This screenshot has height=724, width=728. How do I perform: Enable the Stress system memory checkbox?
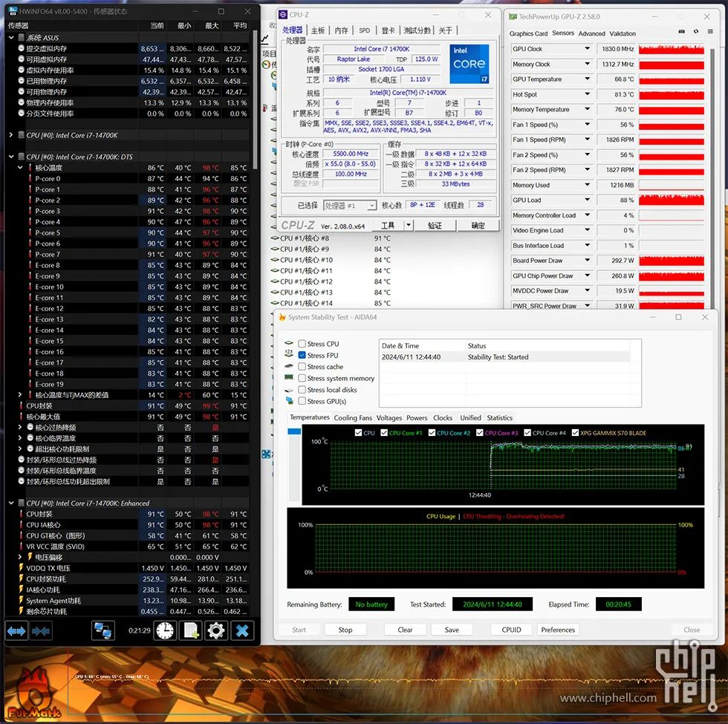302,378
